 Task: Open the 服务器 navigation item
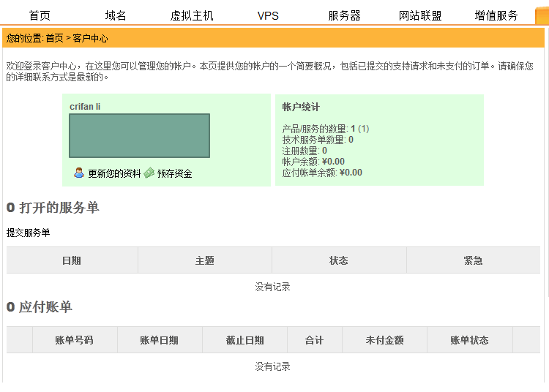click(344, 15)
